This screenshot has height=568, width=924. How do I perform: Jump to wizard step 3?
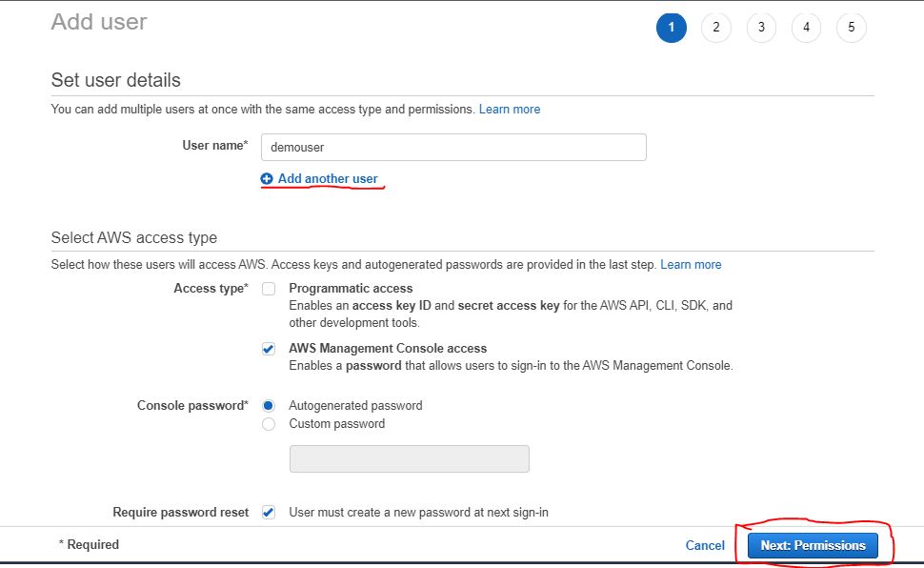click(761, 27)
